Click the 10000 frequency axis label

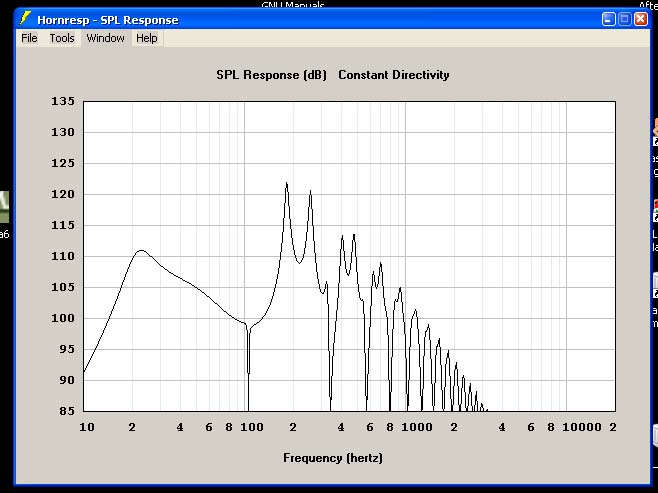(582, 427)
